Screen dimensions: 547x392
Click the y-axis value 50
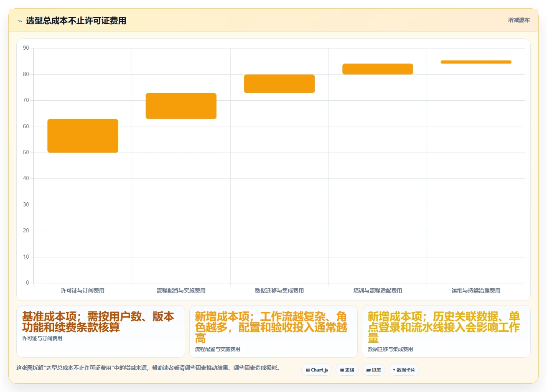pyautogui.click(x=26, y=153)
